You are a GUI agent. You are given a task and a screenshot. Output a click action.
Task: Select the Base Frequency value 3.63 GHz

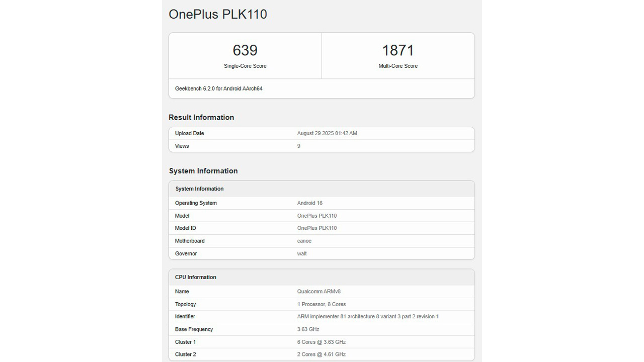tap(308, 329)
